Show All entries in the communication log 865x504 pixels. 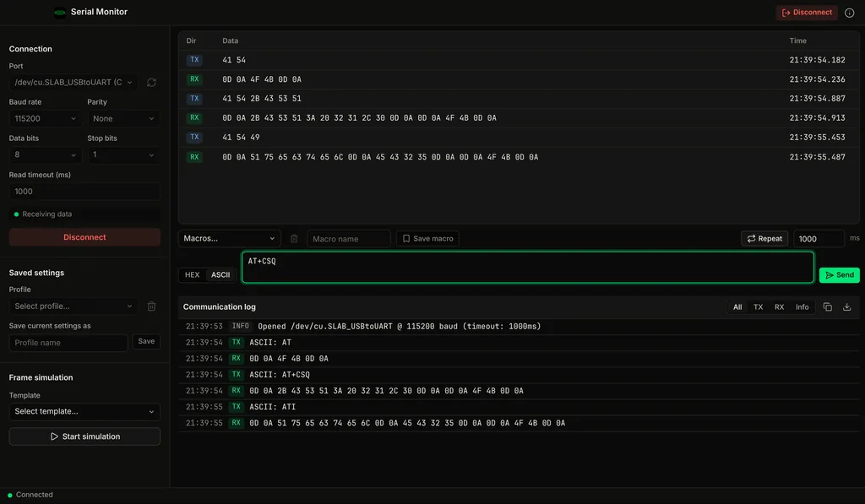tap(737, 307)
